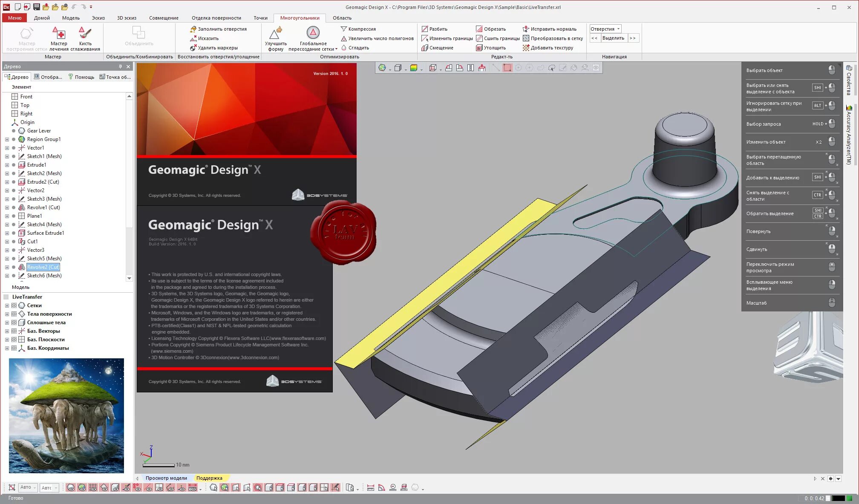Toggle visibility of Сплошные тела group
The image size is (859, 504).
pos(14,323)
